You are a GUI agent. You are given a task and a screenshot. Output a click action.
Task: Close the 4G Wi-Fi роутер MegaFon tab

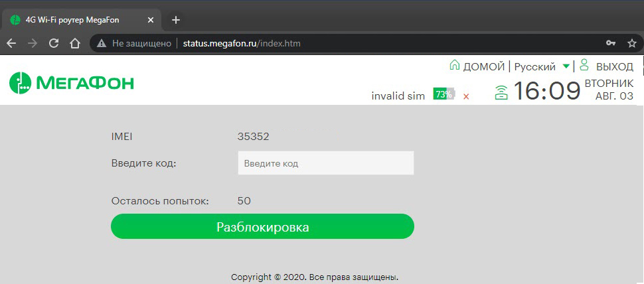(x=151, y=20)
